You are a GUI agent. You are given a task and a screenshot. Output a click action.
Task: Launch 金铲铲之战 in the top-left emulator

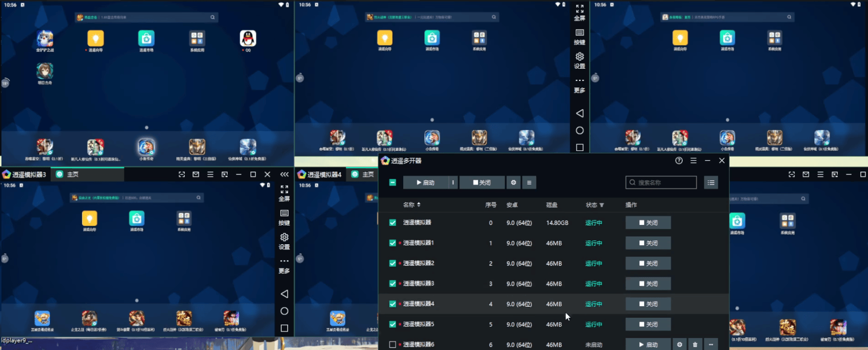click(x=45, y=40)
